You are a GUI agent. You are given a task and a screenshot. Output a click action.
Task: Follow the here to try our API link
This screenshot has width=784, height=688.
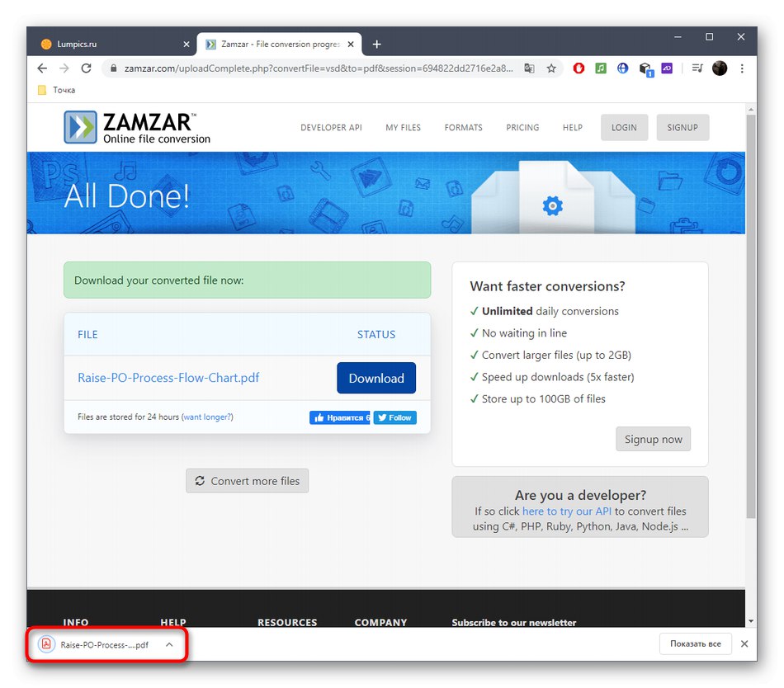pyautogui.click(x=566, y=511)
